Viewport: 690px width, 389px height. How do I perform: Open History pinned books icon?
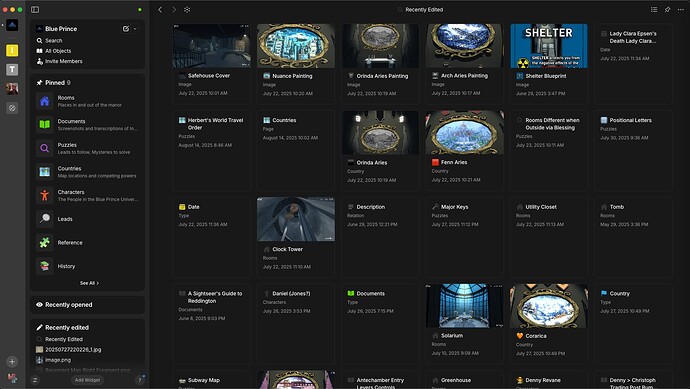tap(44, 266)
